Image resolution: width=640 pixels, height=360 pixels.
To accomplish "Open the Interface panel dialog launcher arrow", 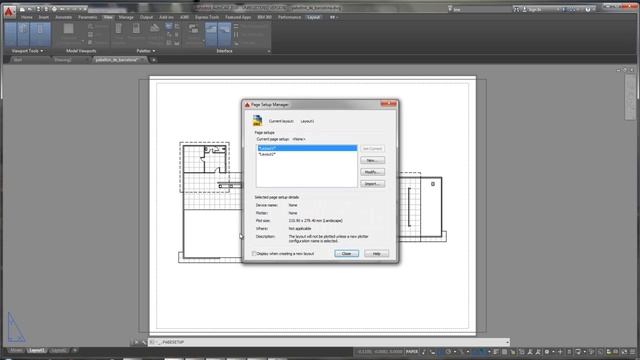I will [269, 51].
